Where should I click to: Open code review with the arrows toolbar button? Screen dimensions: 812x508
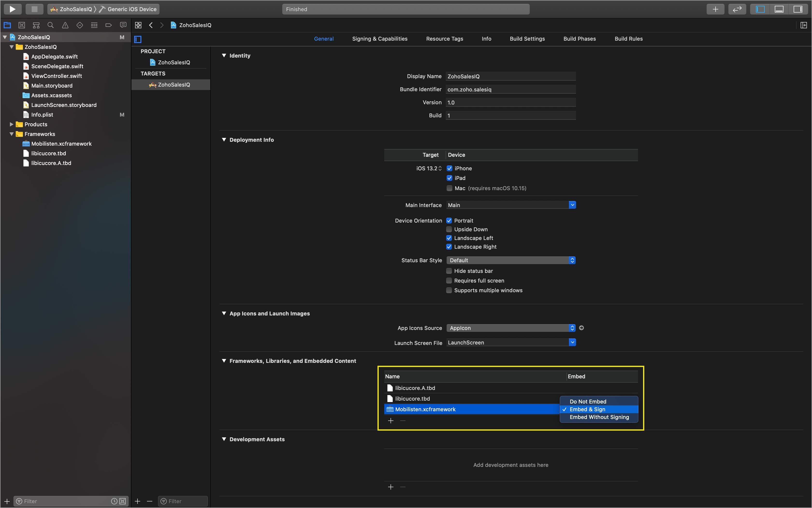(737, 9)
